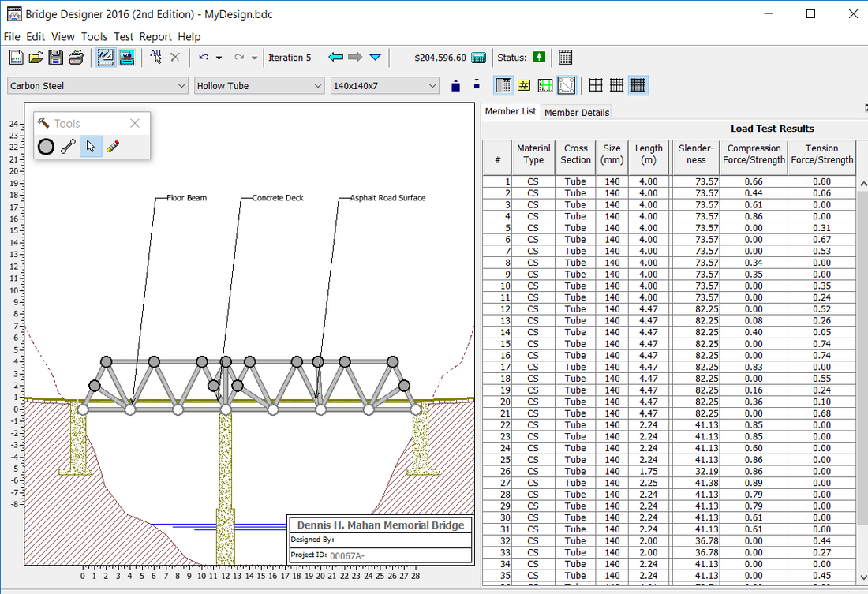This screenshot has height=594, width=868.
Task: Toggle the green symmetry guides
Action: click(545, 85)
